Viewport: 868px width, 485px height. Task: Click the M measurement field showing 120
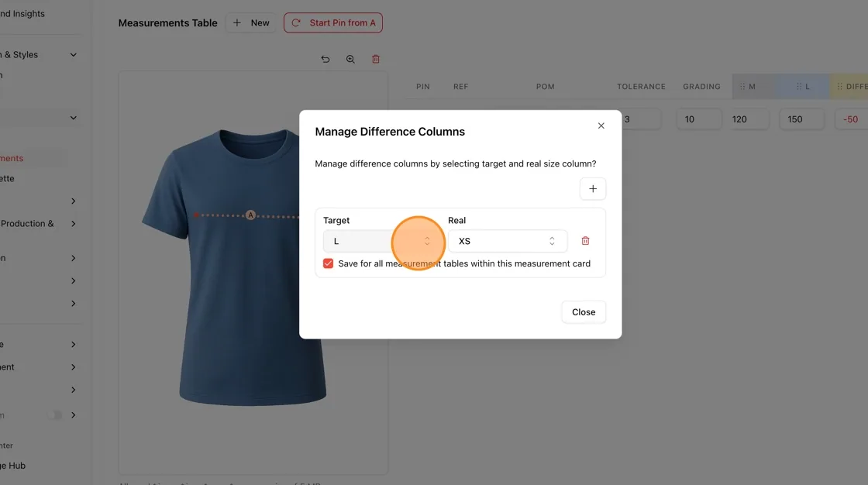coord(749,119)
